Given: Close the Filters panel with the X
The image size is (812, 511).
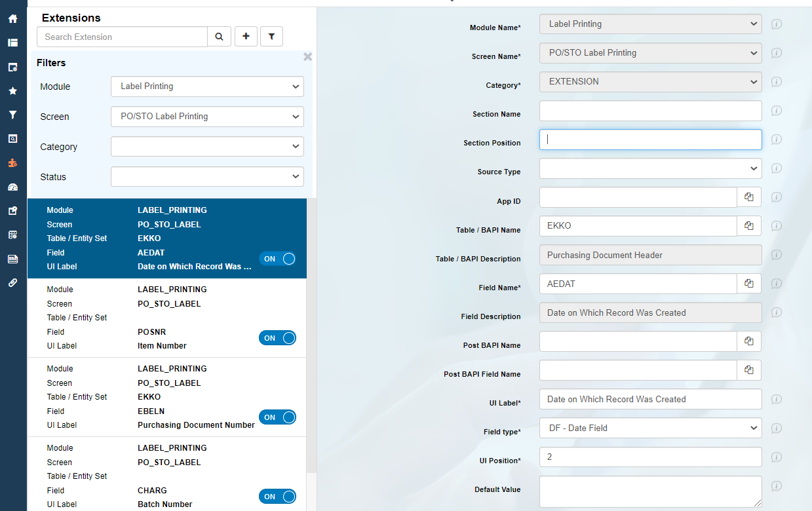Looking at the screenshot, I should (x=307, y=57).
